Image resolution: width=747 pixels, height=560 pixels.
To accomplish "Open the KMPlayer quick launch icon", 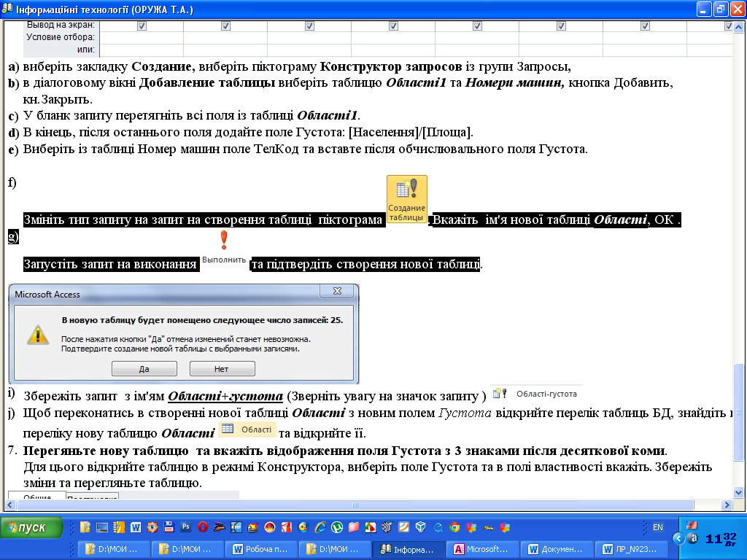I will [236, 527].
